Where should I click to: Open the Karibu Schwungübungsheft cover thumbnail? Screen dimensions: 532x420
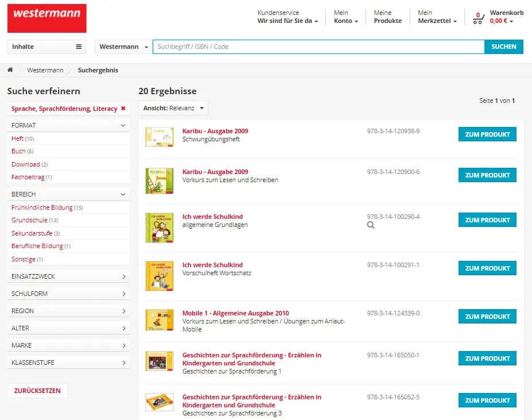[x=159, y=137]
